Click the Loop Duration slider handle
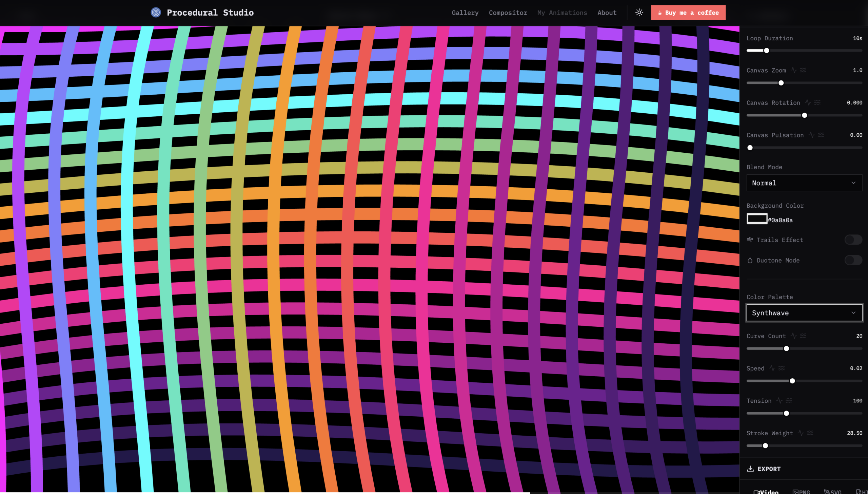The width and height of the screenshot is (868, 494). (767, 51)
